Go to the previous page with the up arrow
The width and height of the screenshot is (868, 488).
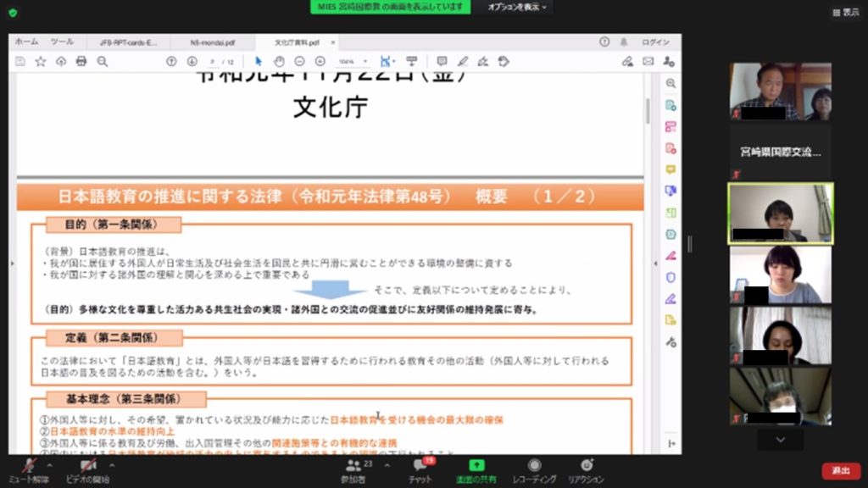tap(171, 61)
